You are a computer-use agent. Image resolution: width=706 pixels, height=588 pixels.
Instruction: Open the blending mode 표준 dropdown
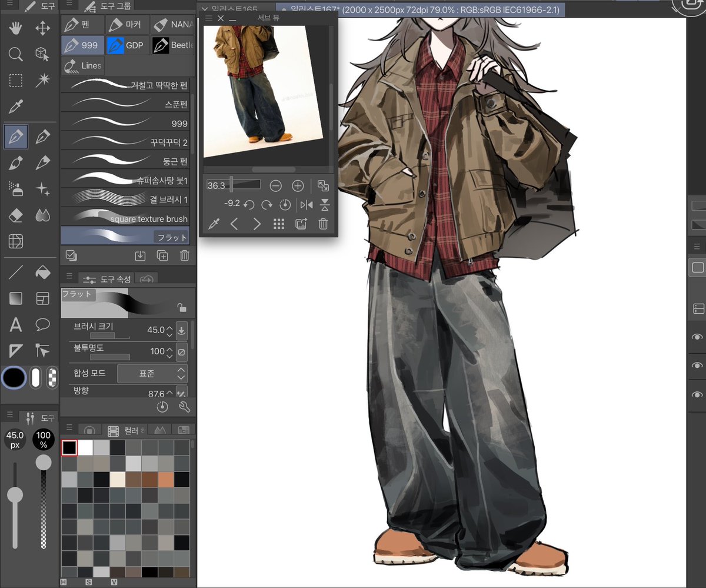point(152,374)
